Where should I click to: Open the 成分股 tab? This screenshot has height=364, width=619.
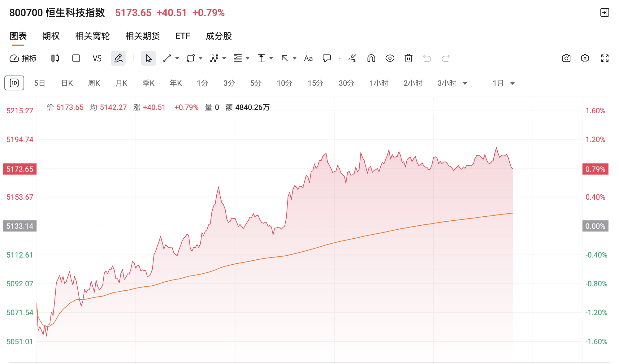coord(219,36)
